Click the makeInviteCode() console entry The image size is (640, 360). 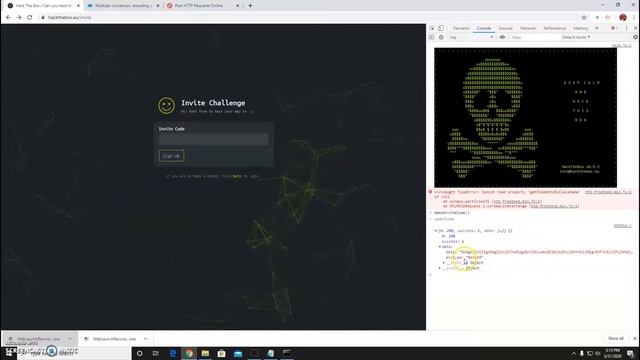pyautogui.click(x=451, y=213)
